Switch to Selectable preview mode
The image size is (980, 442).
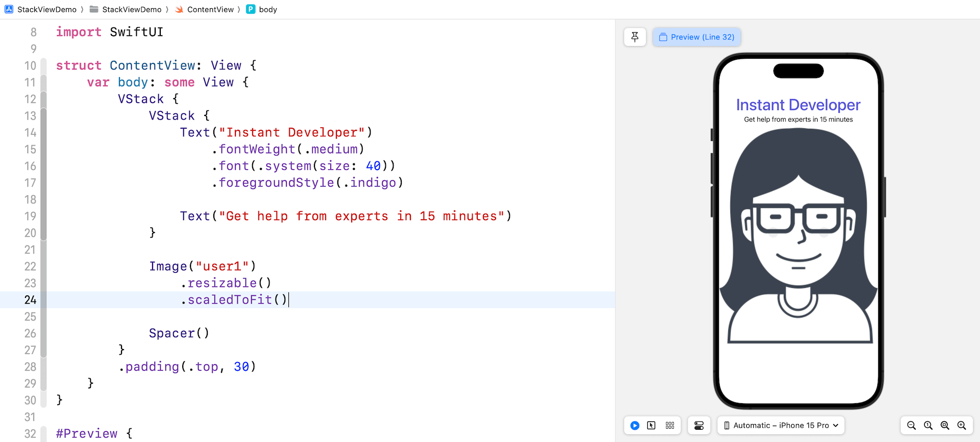pos(651,426)
